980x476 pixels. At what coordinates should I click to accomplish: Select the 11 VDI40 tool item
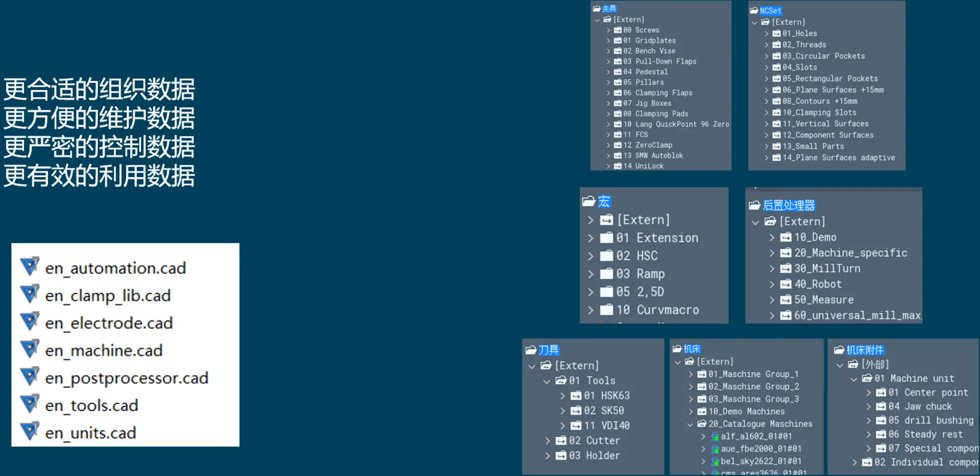click(x=607, y=426)
